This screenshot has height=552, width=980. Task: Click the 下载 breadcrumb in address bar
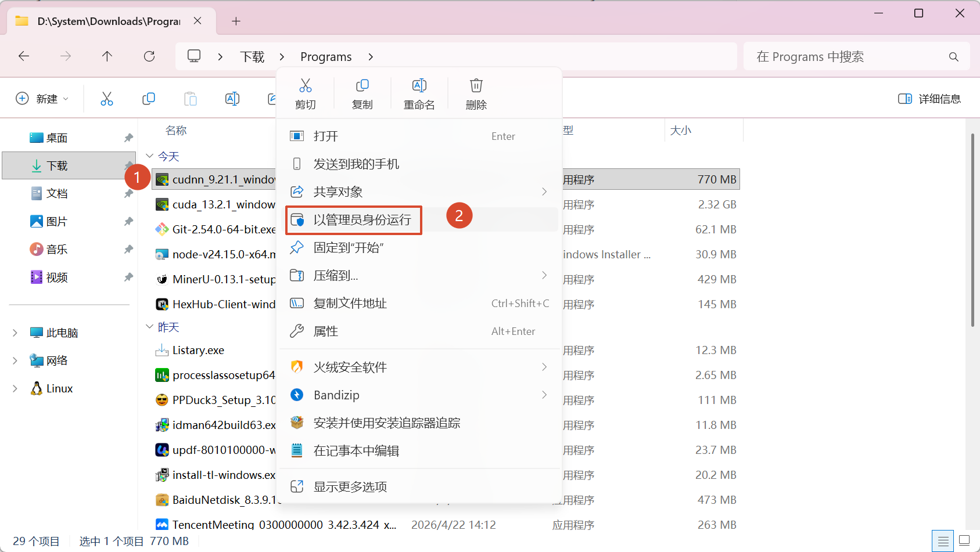coord(252,57)
